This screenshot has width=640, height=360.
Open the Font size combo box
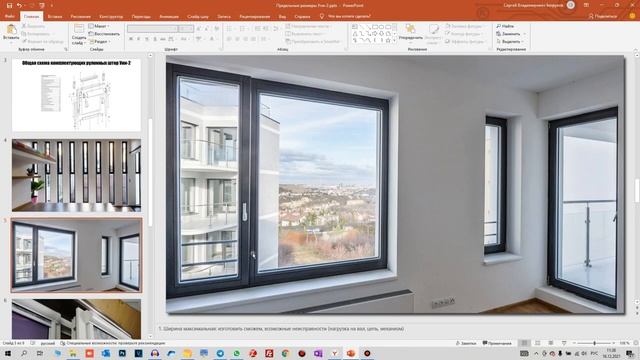(x=186, y=29)
